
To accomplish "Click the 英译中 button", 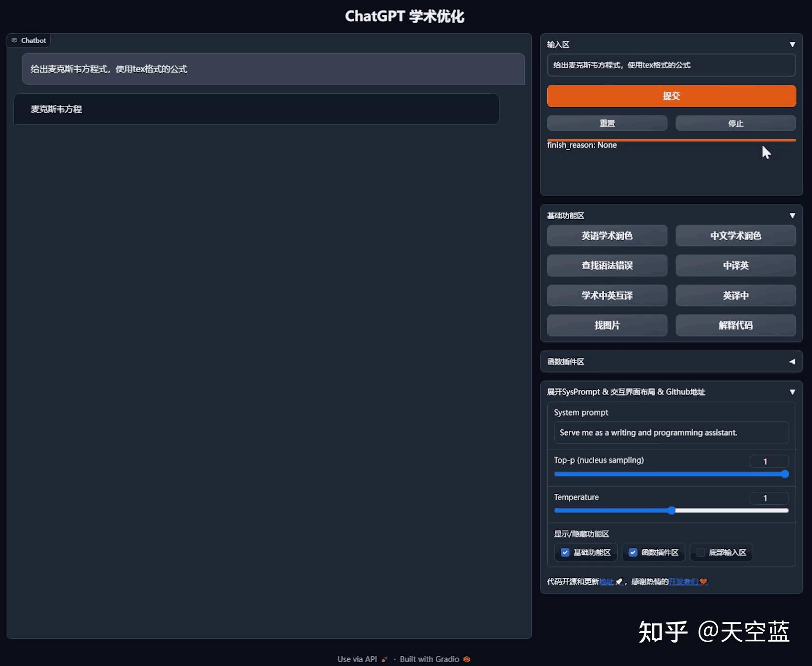I will (736, 295).
